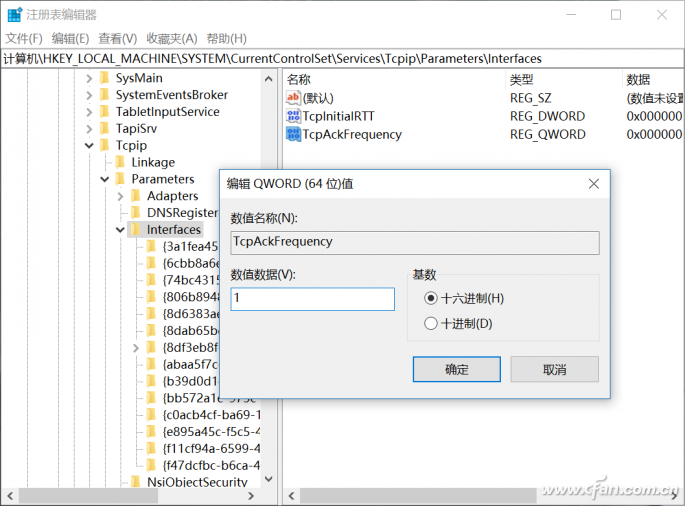
Task: Click the {8d6383a key folder icon
Action: point(152,314)
